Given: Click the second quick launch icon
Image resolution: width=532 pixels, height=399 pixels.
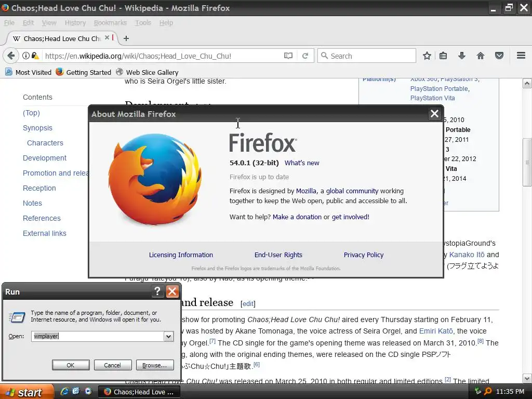Looking at the screenshot, I should point(76,391).
